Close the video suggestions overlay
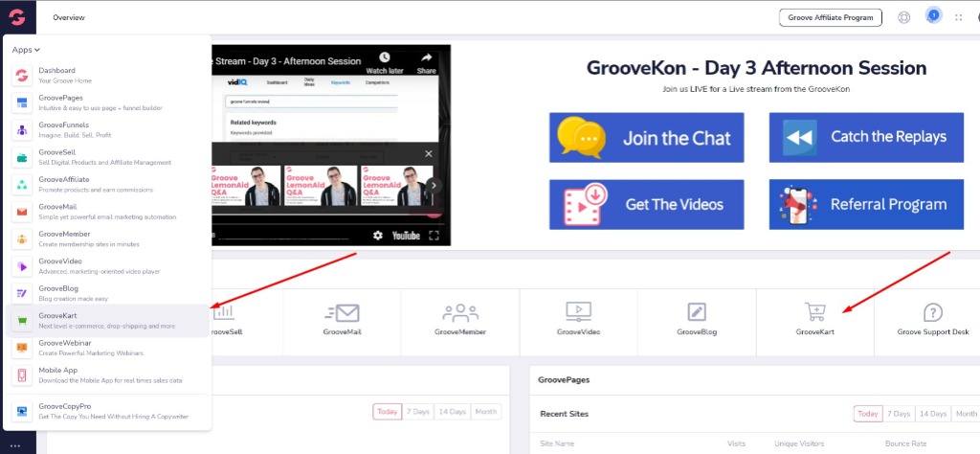The height and width of the screenshot is (454, 980). tap(428, 154)
